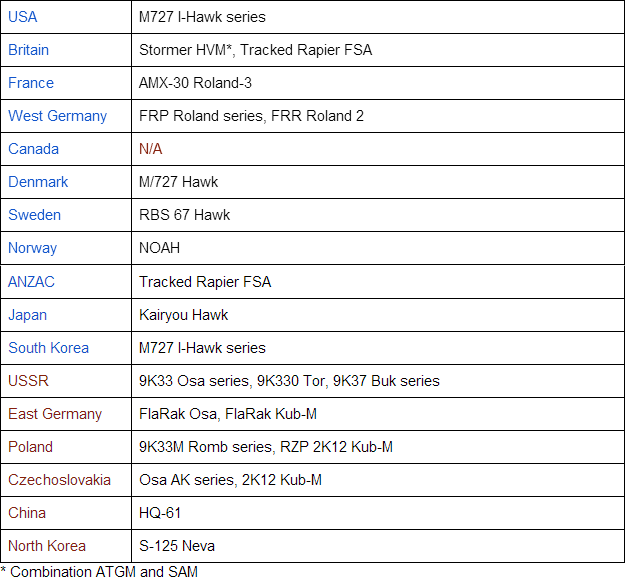Open the Poland country link
The height and width of the screenshot is (583, 625).
pos(30,447)
